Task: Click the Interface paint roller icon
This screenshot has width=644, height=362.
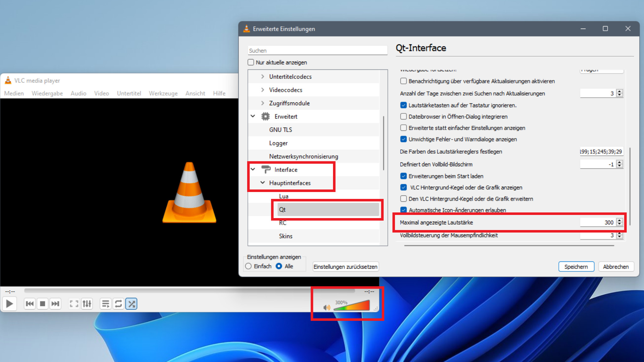Action: (266, 169)
